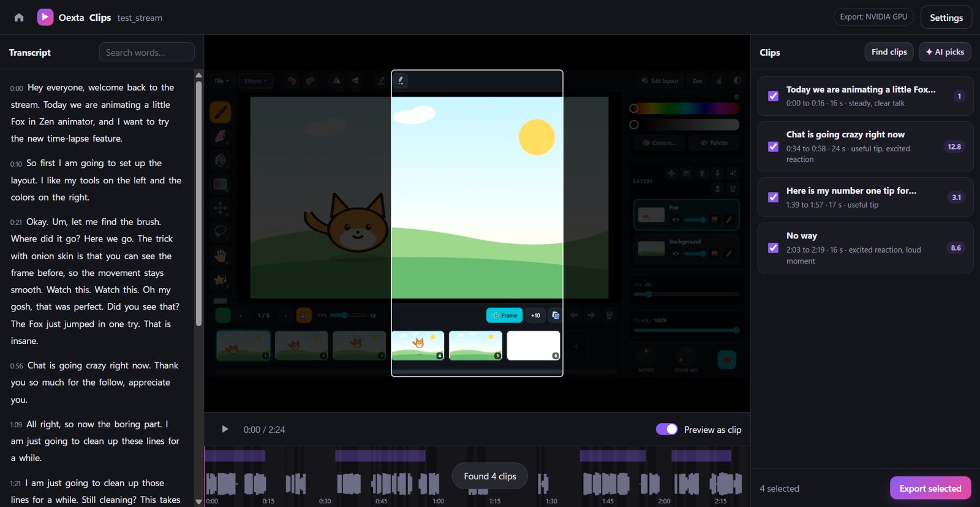Screen dimensions: 980x507
Task: Open AI picks
Action: 944,52
